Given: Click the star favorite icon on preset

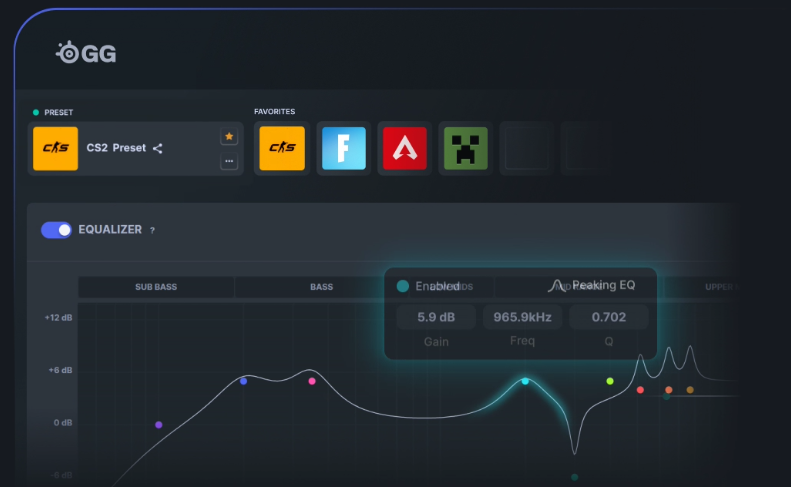Looking at the screenshot, I should point(229,136).
